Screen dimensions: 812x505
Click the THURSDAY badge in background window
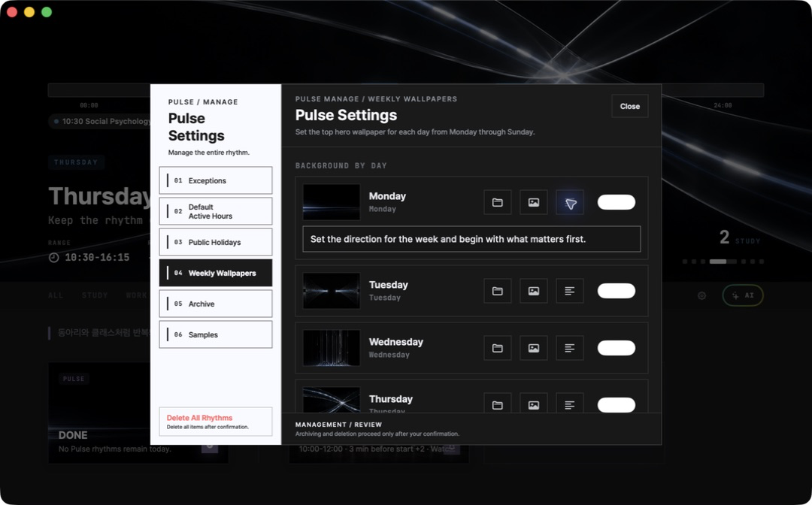[x=76, y=162]
